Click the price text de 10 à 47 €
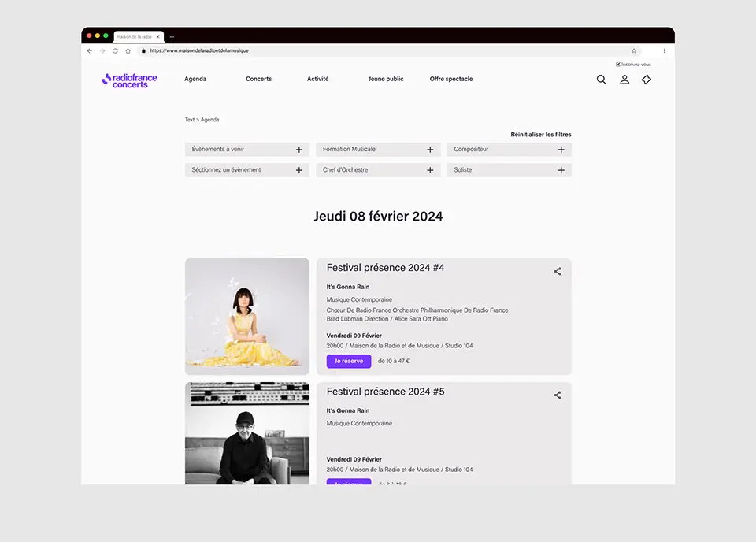The image size is (756, 542). tap(394, 361)
